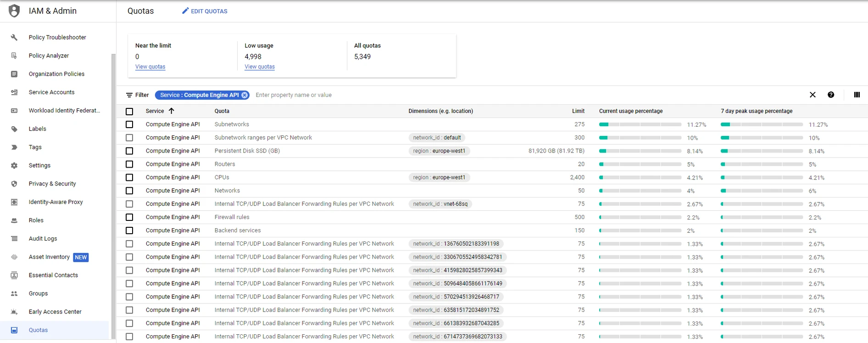The image size is (868, 343).
Task: Open View quotas link under Low usage
Action: [x=260, y=67]
